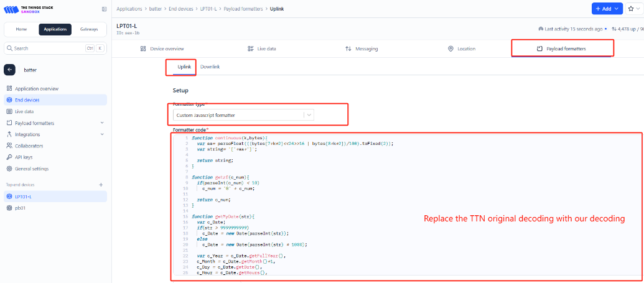Open the device Live data tab
Image resolution: width=644 pixels, height=283 pixels.
click(x=262, y=49)
